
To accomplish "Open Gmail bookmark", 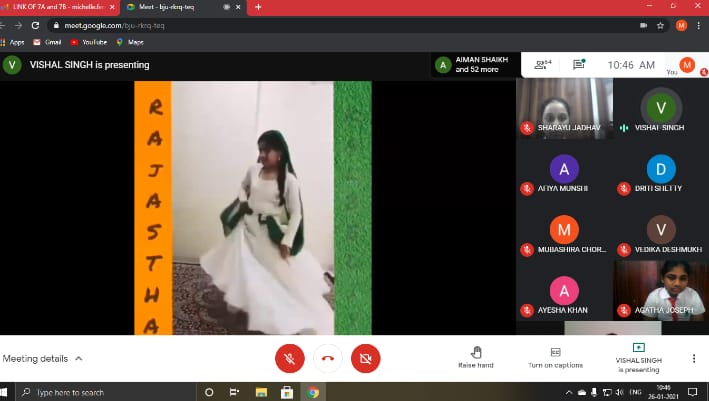I will pyautogui.click(x=47, y=42).
